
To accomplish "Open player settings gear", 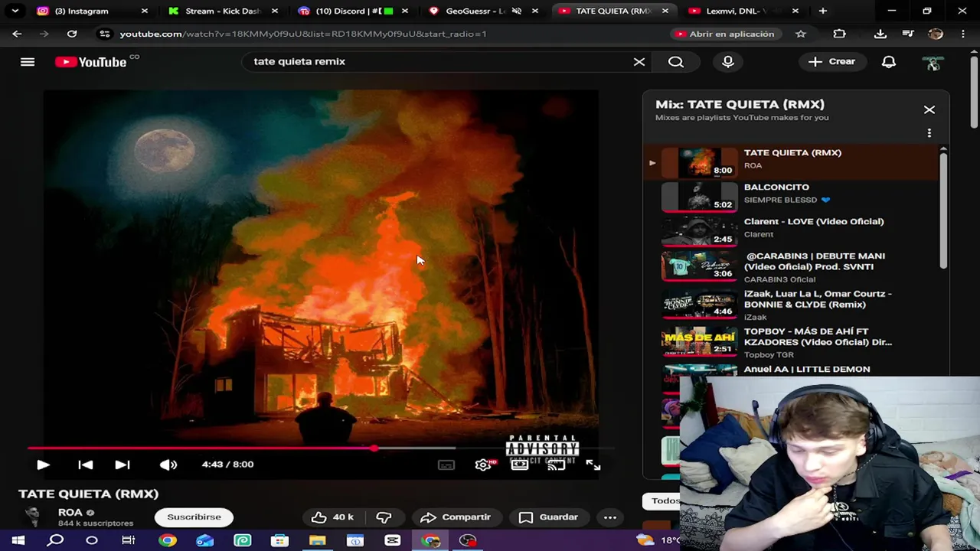I will (483, 465).
